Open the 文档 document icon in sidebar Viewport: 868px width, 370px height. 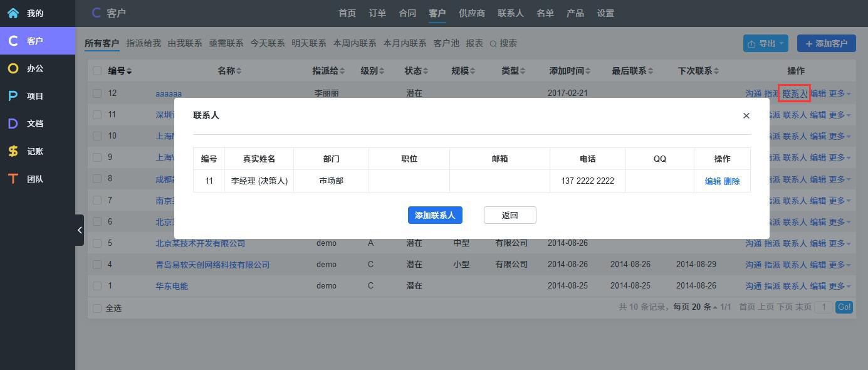(x=13, y=124)
